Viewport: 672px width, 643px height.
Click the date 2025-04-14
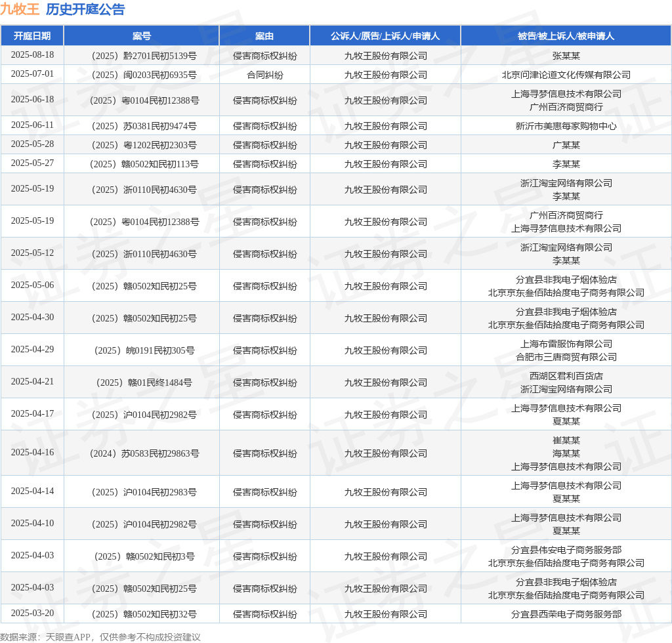tap(33, 491)
